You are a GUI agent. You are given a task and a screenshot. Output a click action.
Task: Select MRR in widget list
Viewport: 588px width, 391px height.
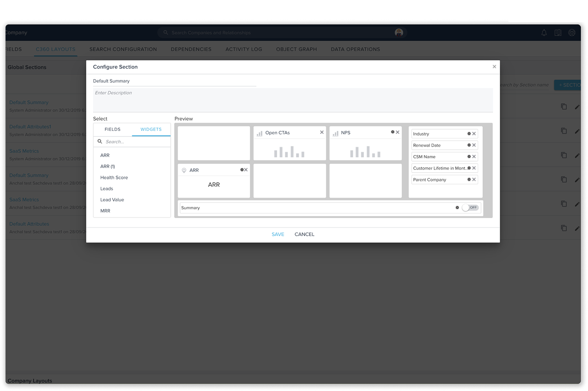105,210
